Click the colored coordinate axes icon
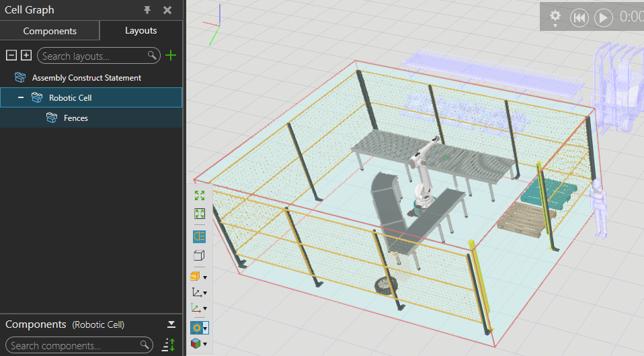Image resolution: width=644 pixels, height=356 pixels. [196, 308]
